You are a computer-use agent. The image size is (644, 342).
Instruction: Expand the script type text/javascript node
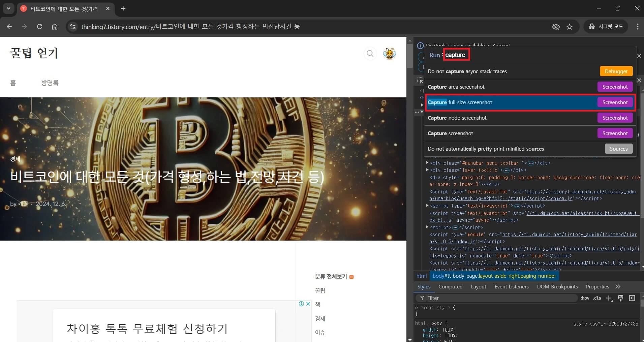[427, 206]
